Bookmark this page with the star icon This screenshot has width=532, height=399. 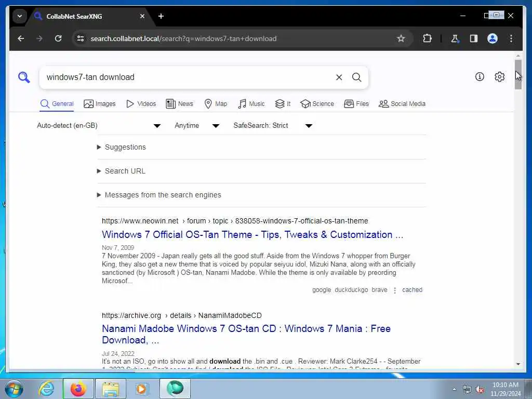[x=401, y=38]
